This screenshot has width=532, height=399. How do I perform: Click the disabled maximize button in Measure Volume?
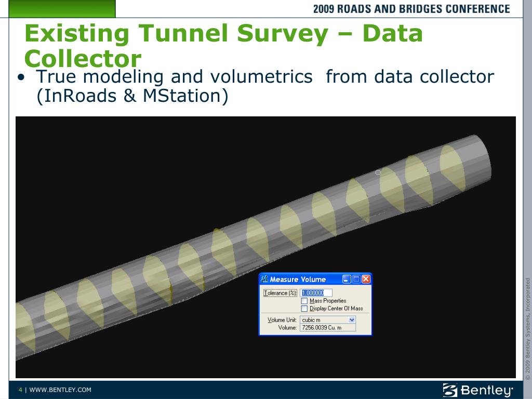pyautogui.click(x=356, y=279)
